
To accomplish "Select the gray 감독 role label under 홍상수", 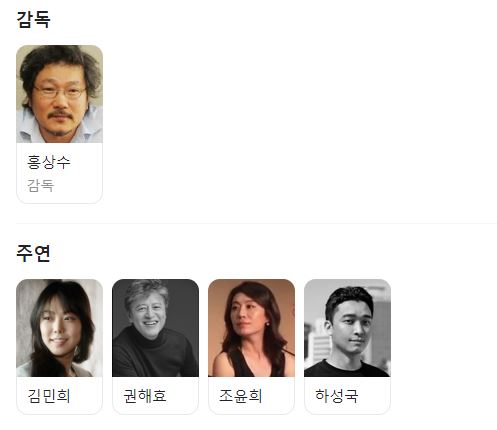I will click(x=40, y=185).
